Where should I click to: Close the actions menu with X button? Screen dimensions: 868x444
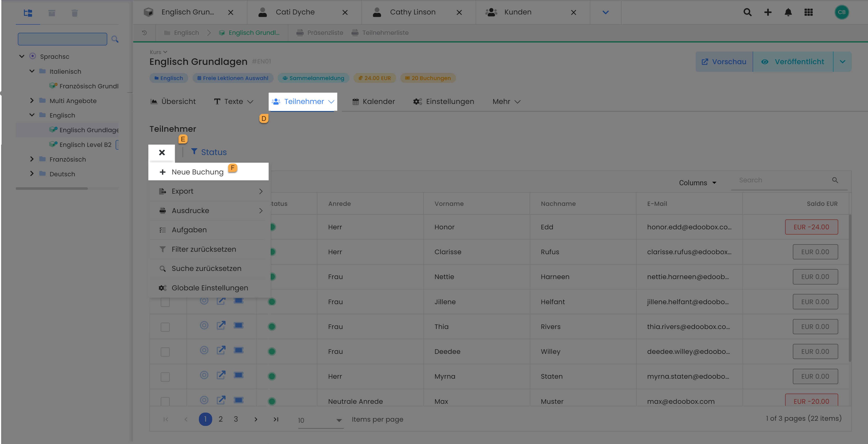(x=162, y=153)
